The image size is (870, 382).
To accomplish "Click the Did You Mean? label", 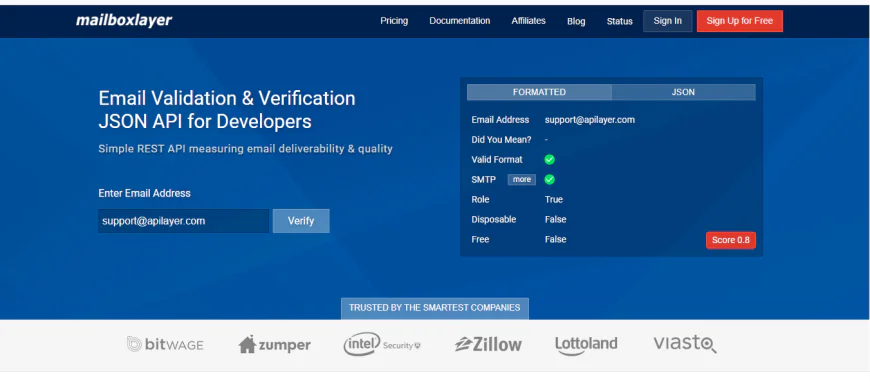I will click(x=502, y=139).
